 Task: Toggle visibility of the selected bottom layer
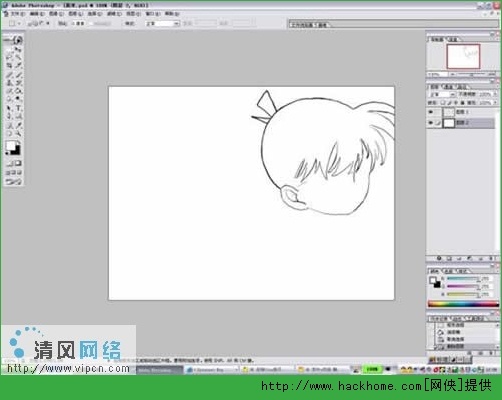431,123
